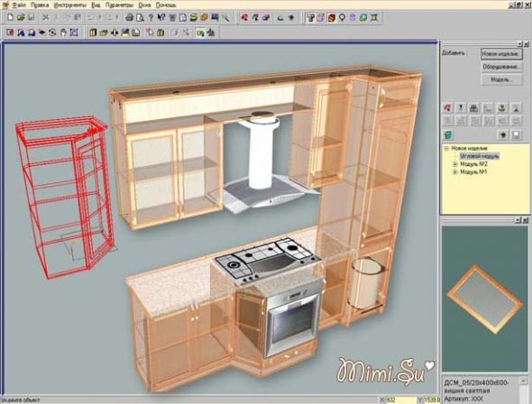The width and height of the screenshot is (532, 404).
Task: Select the wood frame preview thumbnail
Action: pyautogui.click(x=484, y=298)
